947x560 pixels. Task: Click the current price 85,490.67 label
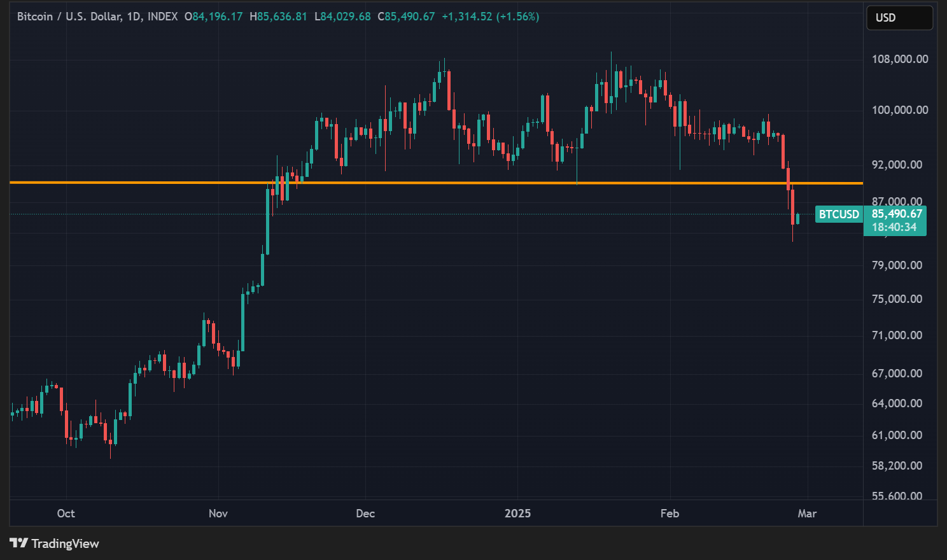[x=896, y=214]
